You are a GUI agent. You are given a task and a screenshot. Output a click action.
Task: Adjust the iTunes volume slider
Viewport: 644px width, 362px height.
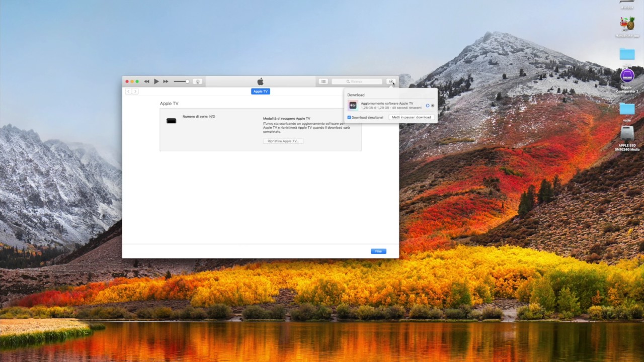[x=181, y=81]
